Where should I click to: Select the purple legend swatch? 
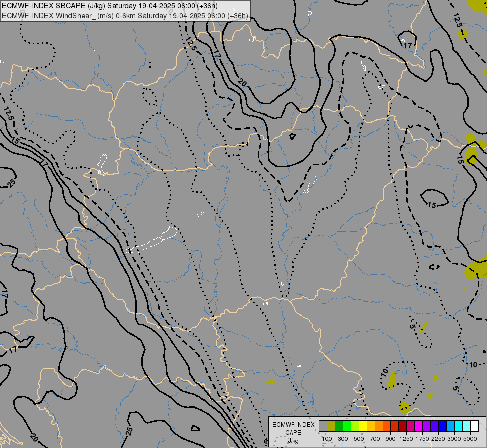pos(426,426)
